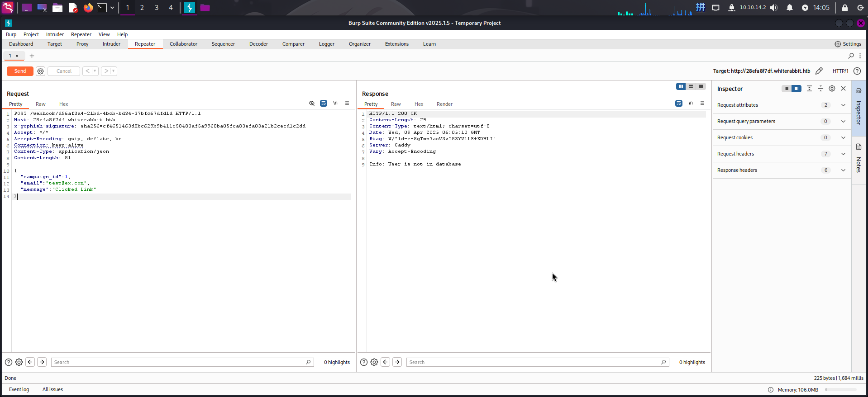The image size is (868, 397).
Task: Click the memory usage bar
Action: pos(840,390)
